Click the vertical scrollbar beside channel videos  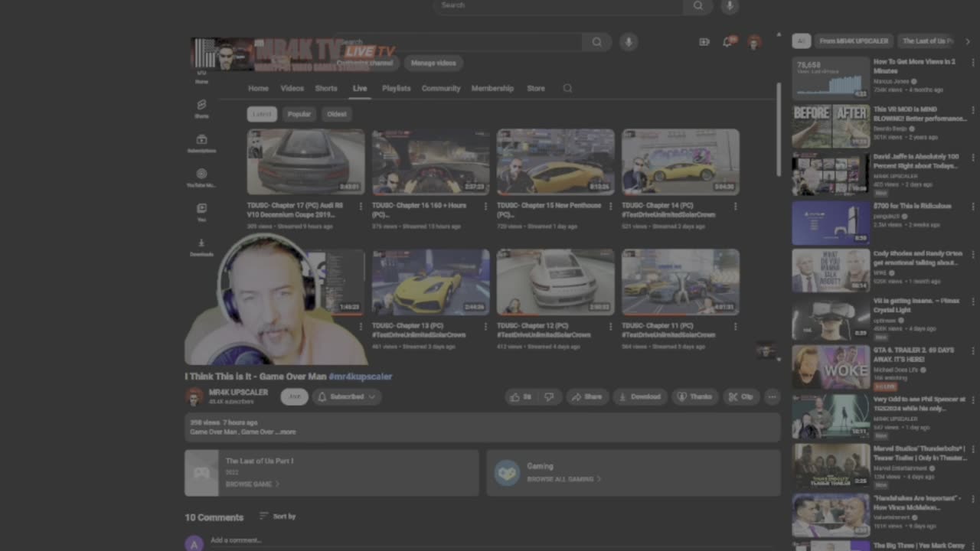[779, 130]
